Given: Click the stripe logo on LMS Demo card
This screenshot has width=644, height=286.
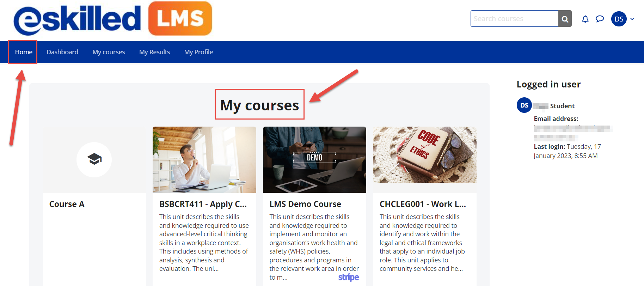Looking at the screenshot, I should coord(349,278).
